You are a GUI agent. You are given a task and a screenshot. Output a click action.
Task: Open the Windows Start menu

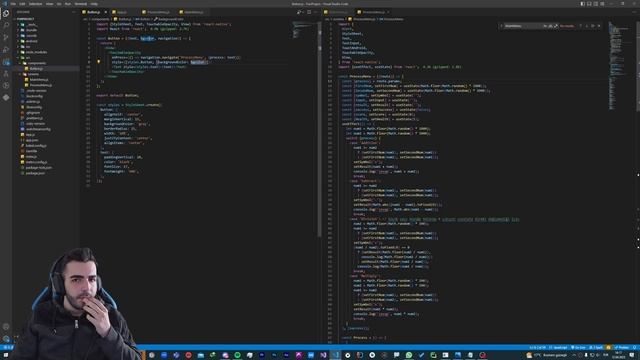pos(6,355)
